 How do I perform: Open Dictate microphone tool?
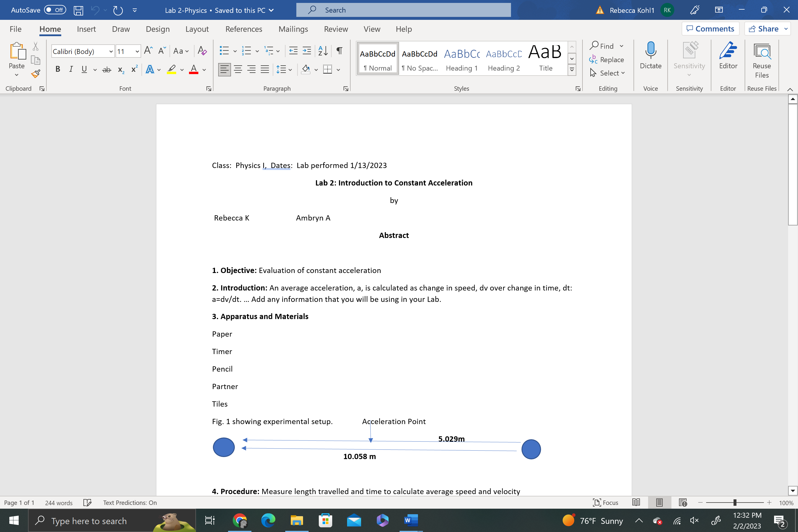650,55
